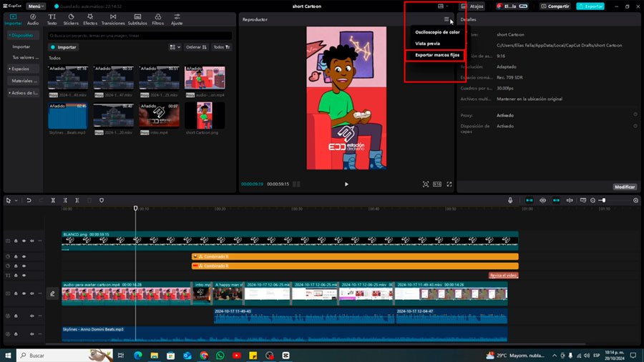Image resolution: width=644 pixels, height=362 pixels.
Task: Open the Ordenar sort dropdown
Action: (196, 47)
